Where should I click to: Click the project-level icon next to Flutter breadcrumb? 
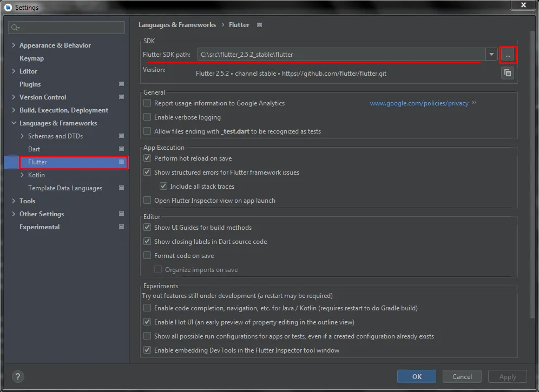260,25
